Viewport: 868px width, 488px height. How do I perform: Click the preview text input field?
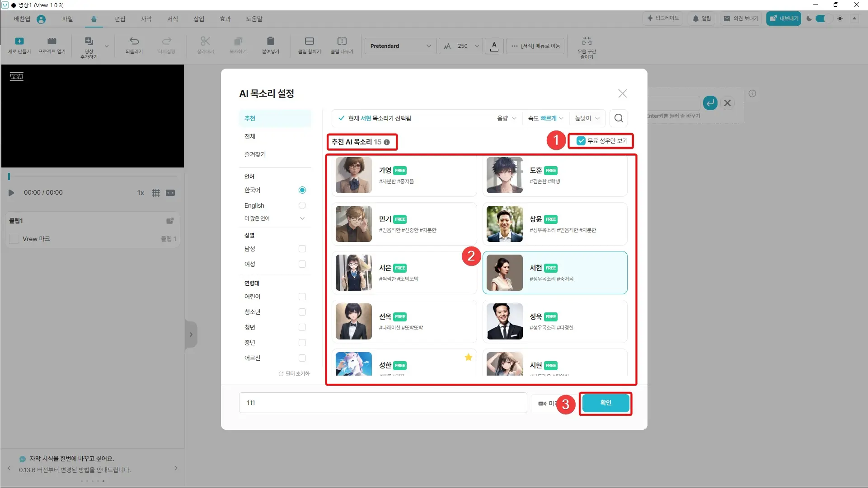click(382, 403)
